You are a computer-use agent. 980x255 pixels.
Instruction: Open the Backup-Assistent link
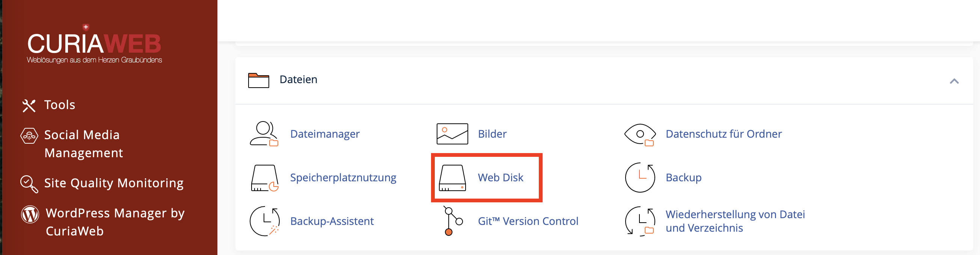[x=332, y=221]
